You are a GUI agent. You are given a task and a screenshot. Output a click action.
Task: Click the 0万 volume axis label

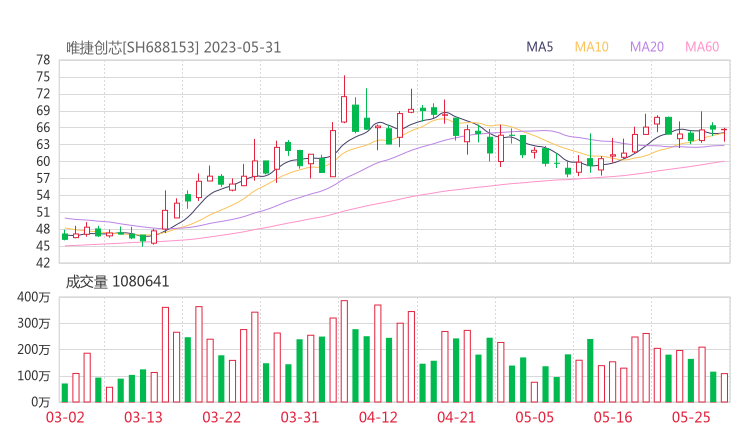[x=41, y=402]
